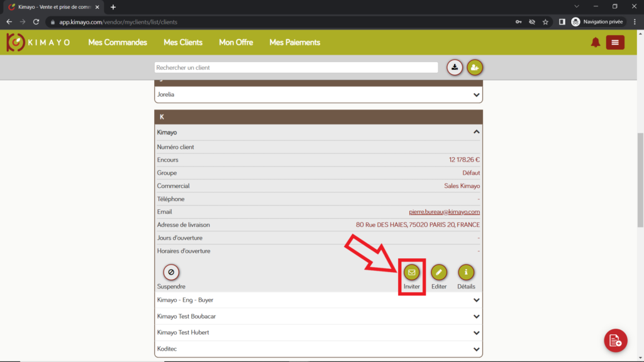Focus the Rechercher un client search field
Image resolution: width=644 pixels, height=362 pixels.
296,67
